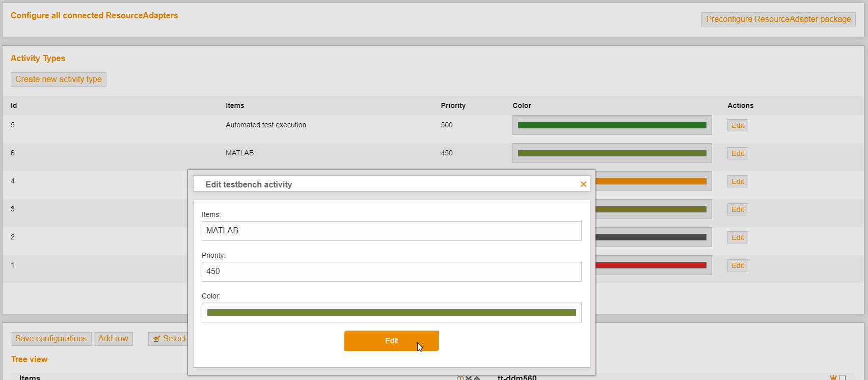Edit the activity with Id 3
The width and height of the screenshot is (868, 380).
pyautogui.click(x=737, y=209)
